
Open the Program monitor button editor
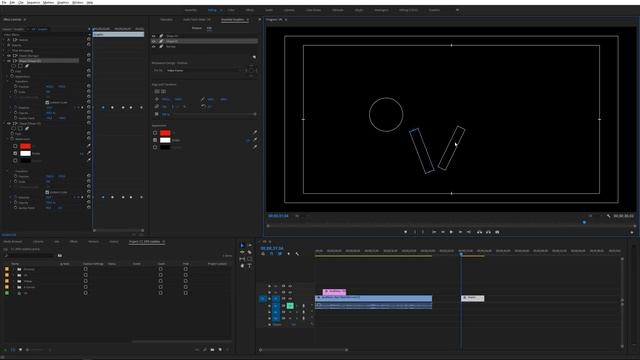tap(631, 232)
